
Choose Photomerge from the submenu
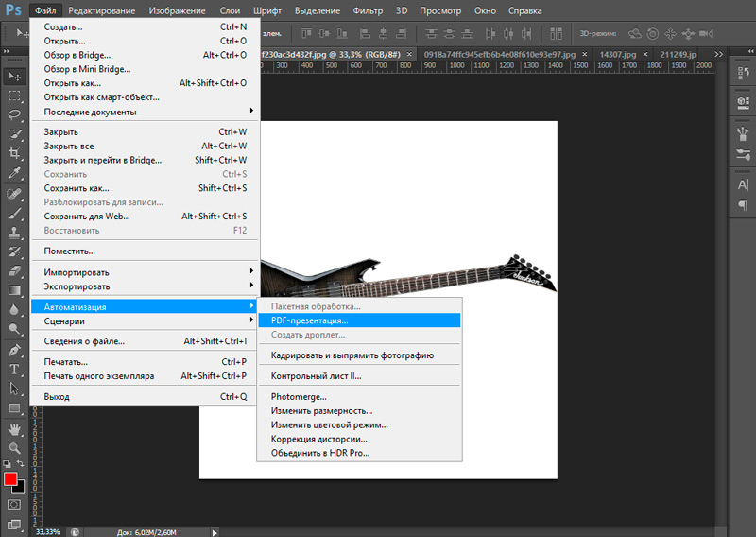coord(299,397)
